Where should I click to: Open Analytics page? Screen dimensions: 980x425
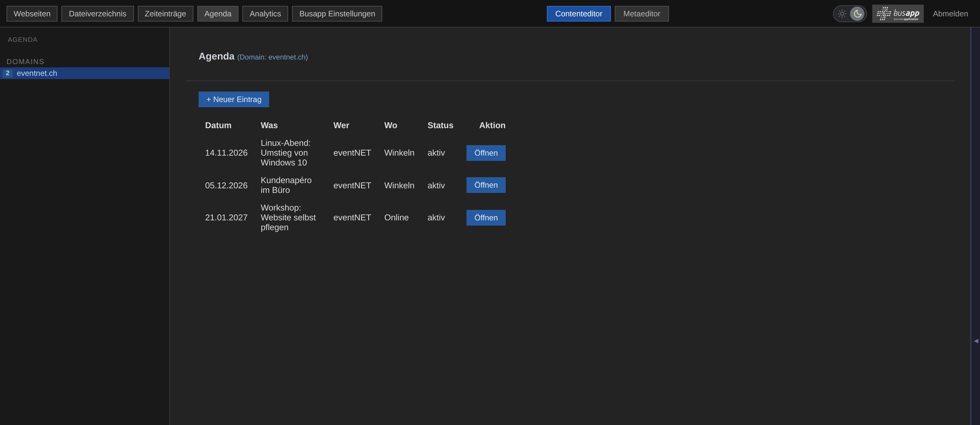click(265, 14)
